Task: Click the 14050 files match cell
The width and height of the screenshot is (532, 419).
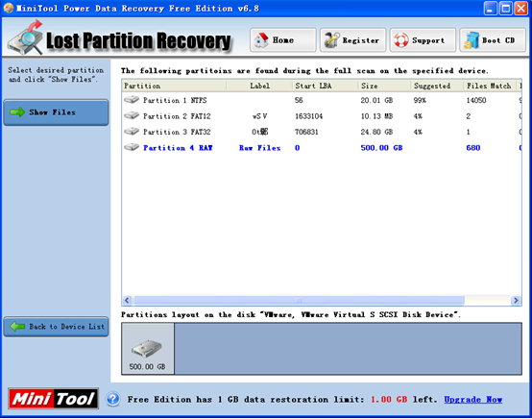Action: pos(476,100)
